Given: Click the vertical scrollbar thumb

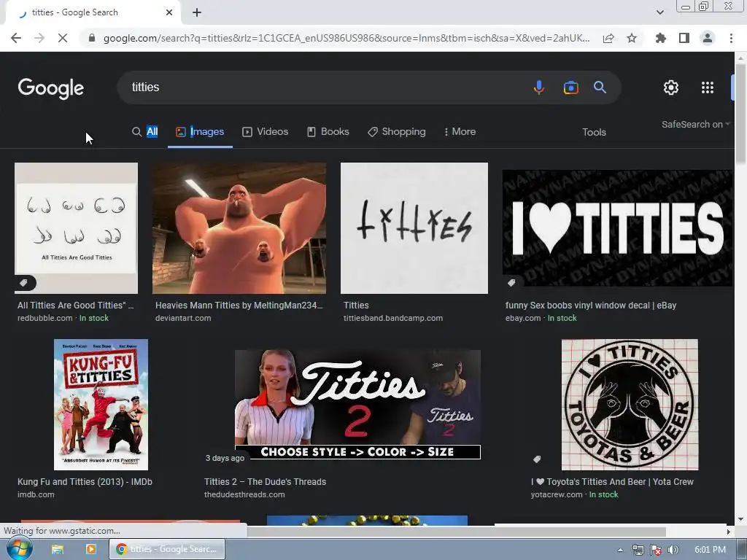Looking at the screenshot, I should pyautogui.click(x=741, y=114).
